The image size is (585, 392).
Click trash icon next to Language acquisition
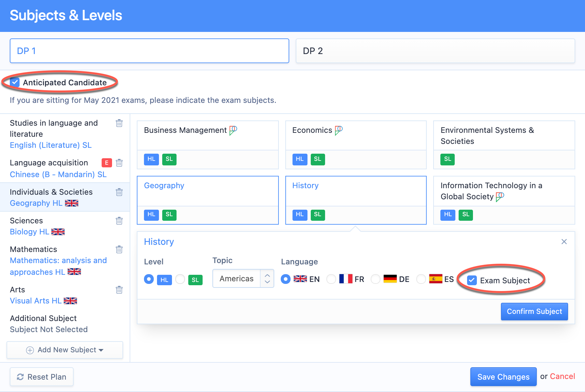pos(119,163)
